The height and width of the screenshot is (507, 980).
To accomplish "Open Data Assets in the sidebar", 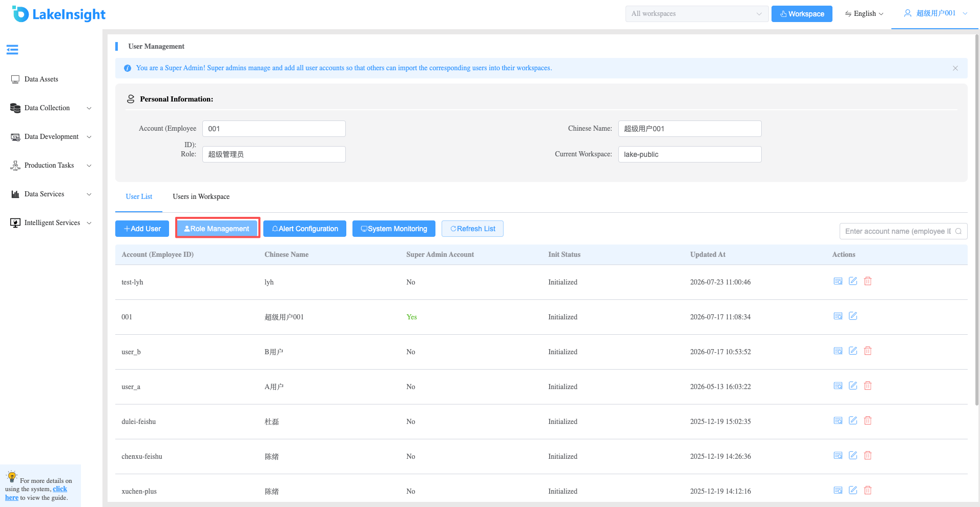I will point(41,79).
